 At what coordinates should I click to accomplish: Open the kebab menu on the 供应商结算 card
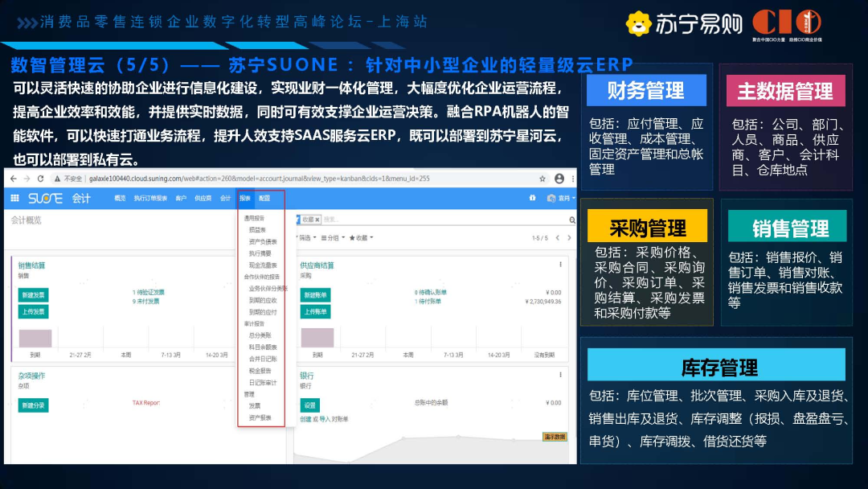coord(561,264)
